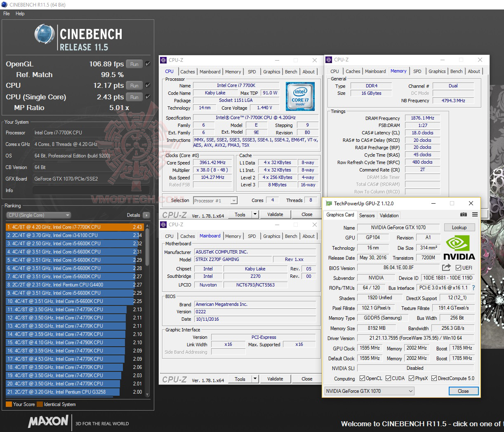Toggle the DirectCompute 5.0 checkbox
This screenshot has height=432, width=504.
434,378
